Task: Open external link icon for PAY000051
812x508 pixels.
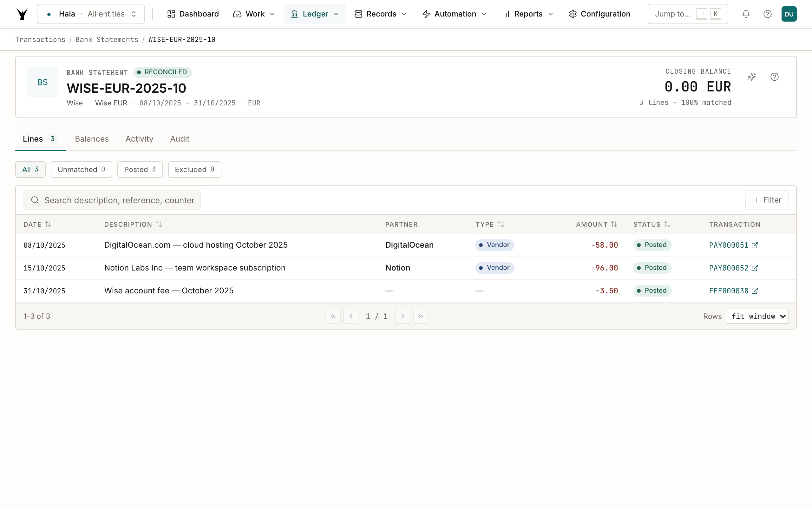Action: coord(755,245)
